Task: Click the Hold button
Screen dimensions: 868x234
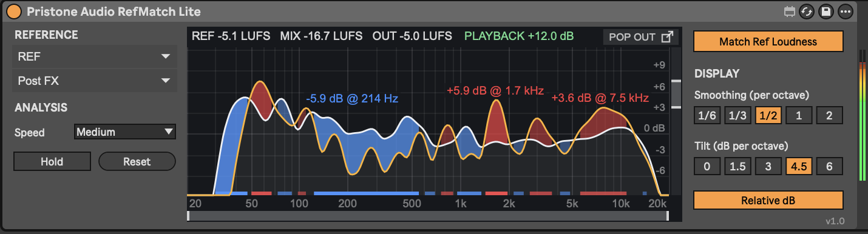Action: pos(52,162)
